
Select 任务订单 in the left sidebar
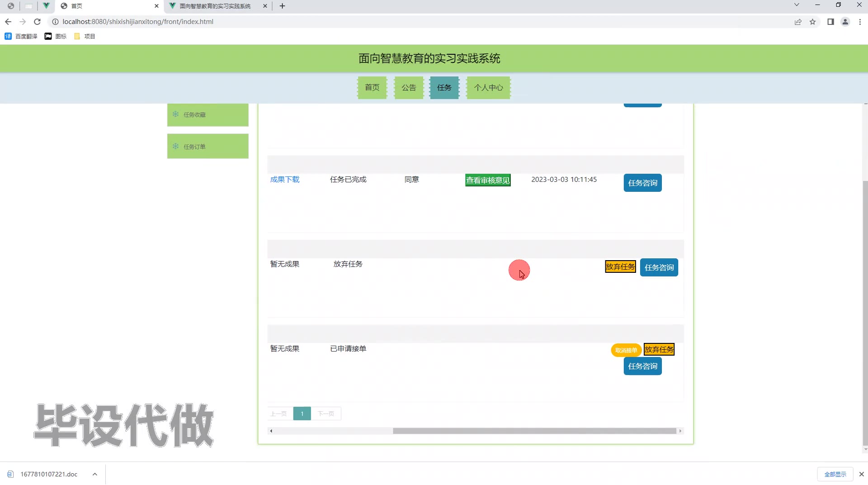pos(208,146)
